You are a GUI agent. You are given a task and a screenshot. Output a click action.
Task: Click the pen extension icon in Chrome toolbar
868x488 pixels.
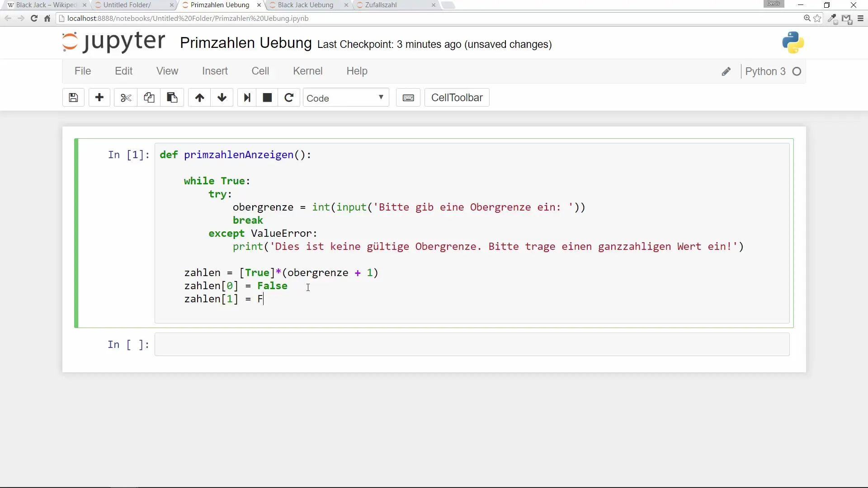832,19
